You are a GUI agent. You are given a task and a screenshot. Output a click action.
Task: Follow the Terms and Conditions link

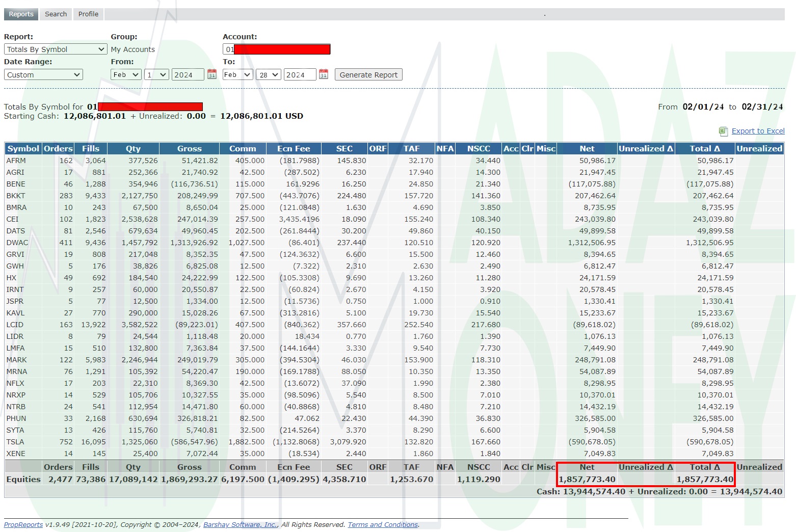[x=383, y=525]
